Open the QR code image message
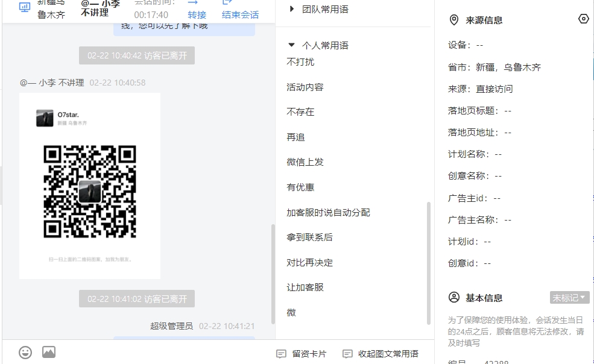Viewport: 594px width, 364px height. [x=90, y=186]
